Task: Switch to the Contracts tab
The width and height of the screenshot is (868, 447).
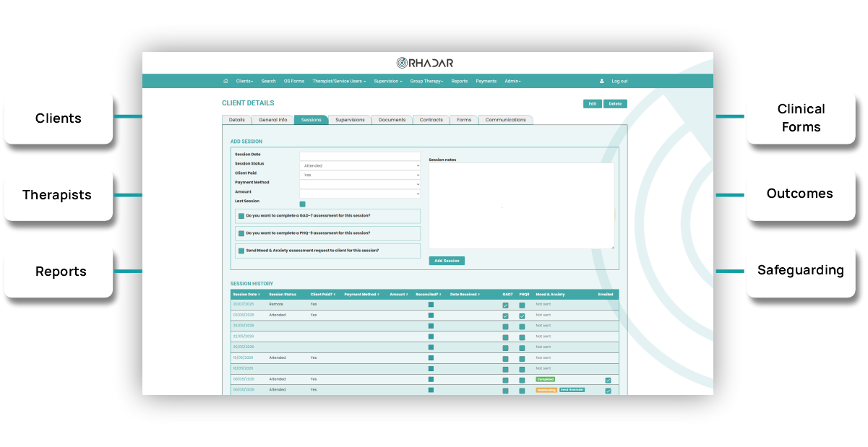Action: click(x=431, y=120)
